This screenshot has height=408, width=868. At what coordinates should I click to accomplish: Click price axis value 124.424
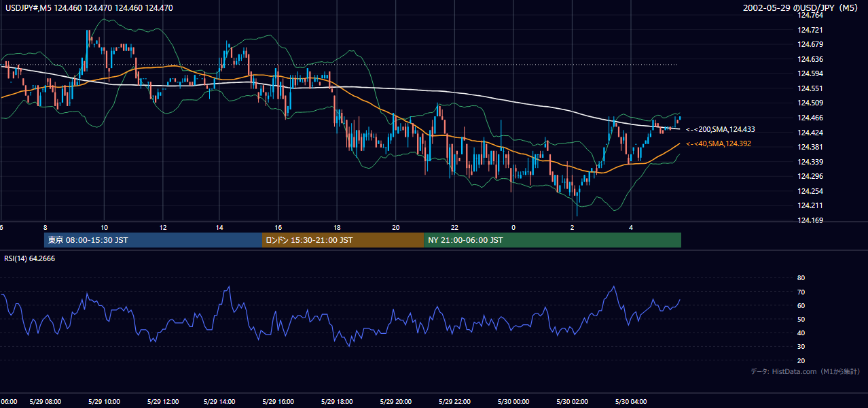[810, 133]
